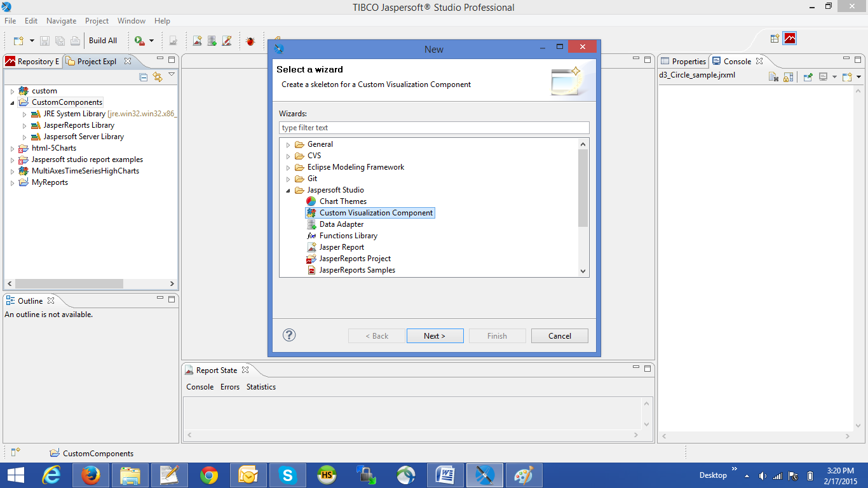Screen dimensions: 868x488
Task: Switch to the Repository Explorer tab
Action: click(x=32, y=62)
